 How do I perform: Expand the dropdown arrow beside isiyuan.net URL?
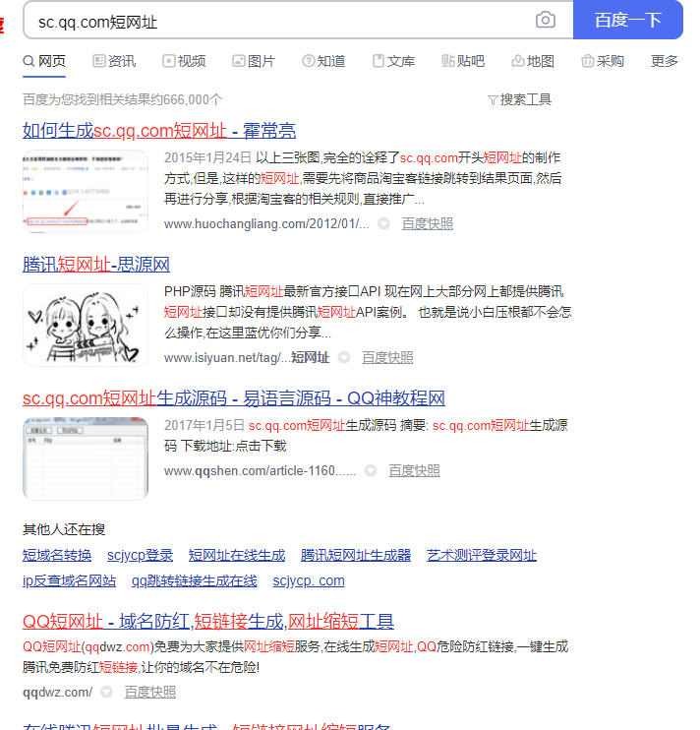point(344,357)
